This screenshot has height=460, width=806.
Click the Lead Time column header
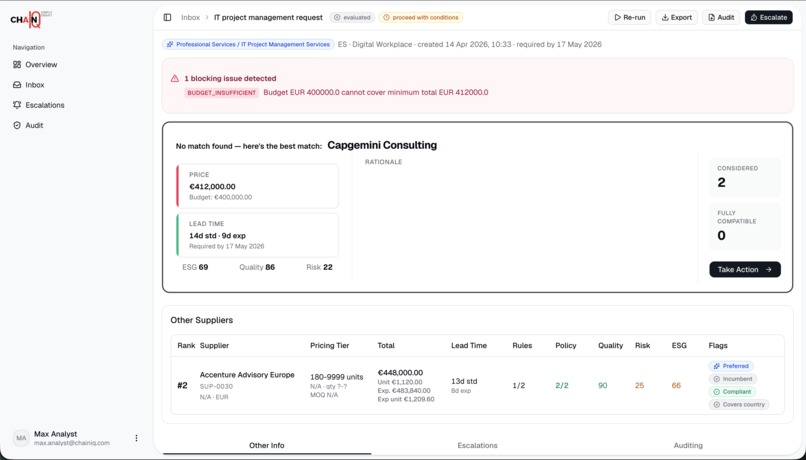coord(469,345)
